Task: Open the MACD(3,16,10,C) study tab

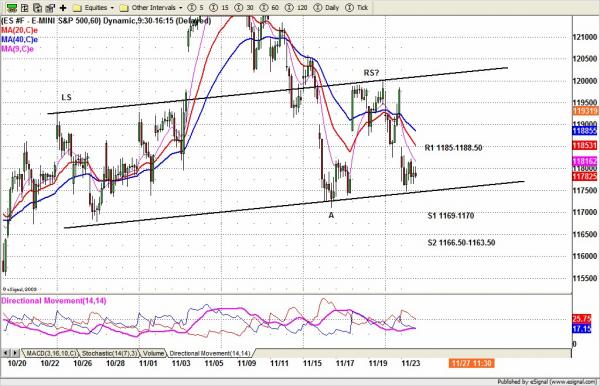Action: pyautogui.click(x=51, y=353)
